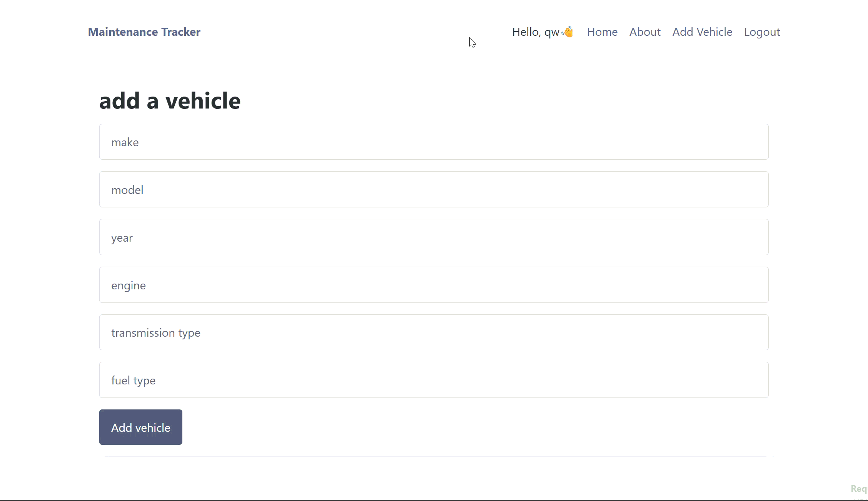Focus the make input field
Screen dimensions: 868x501
[434, 142]
